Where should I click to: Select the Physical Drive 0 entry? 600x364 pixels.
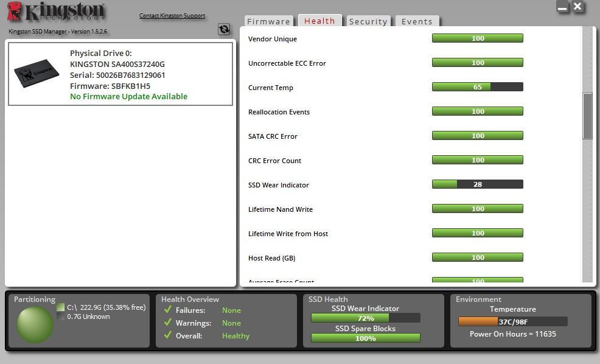[120, 74]
